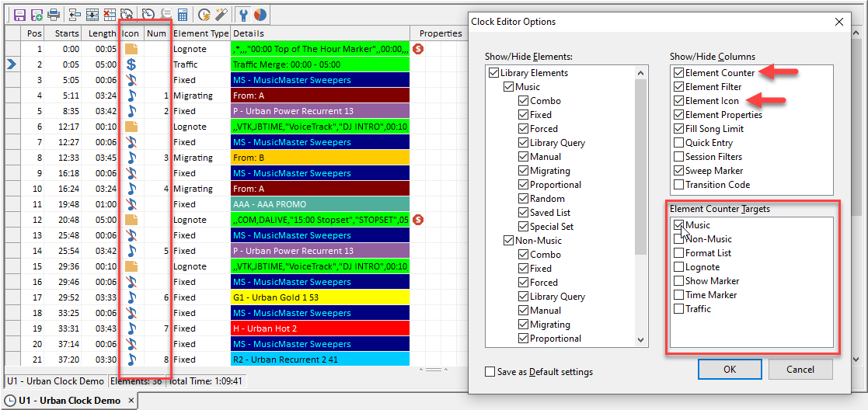The width and height of the screenshot is (868, 410).
Task: Click the calculator icon in the toolbar
Action: coord(183,15)
